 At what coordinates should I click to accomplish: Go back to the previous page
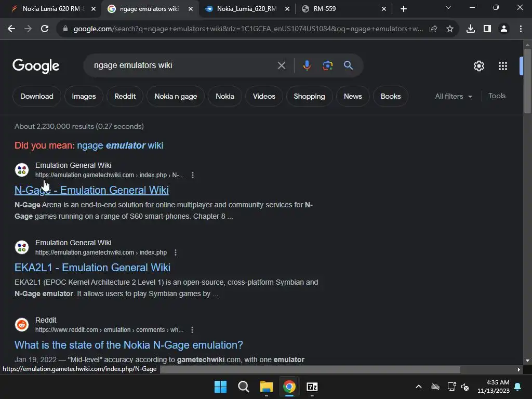pyautogui.click(x=11, y=29)
